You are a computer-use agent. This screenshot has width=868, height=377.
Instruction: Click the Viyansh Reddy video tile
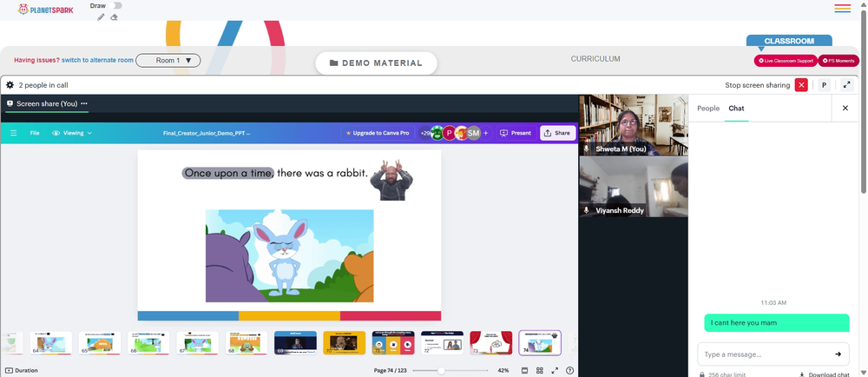(x=634, y=187)
